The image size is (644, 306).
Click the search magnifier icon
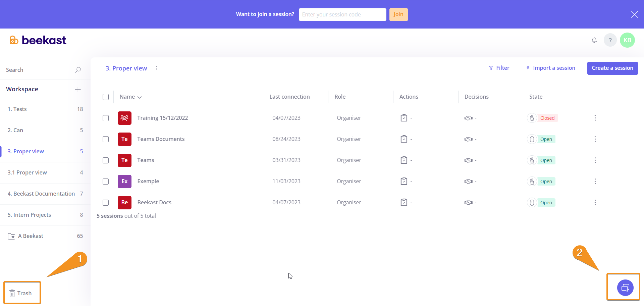point(78,70)
